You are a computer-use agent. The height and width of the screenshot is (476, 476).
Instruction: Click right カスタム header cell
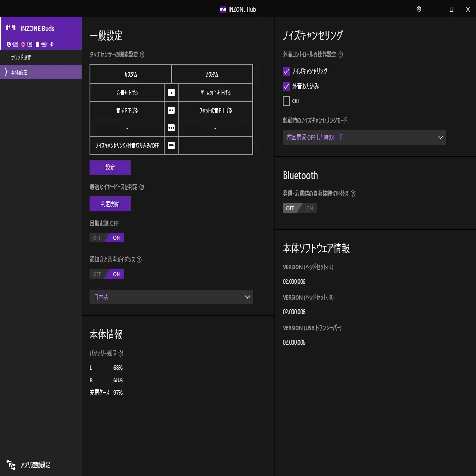click(212, 74)
